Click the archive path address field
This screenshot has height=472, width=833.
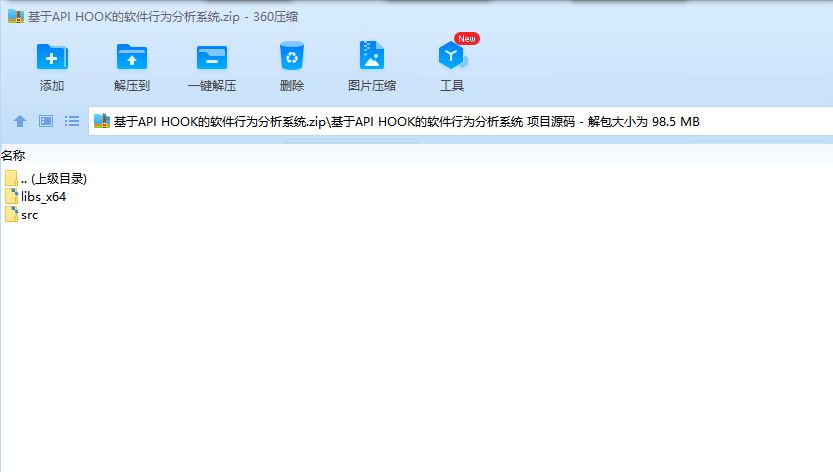pos(461,121)
